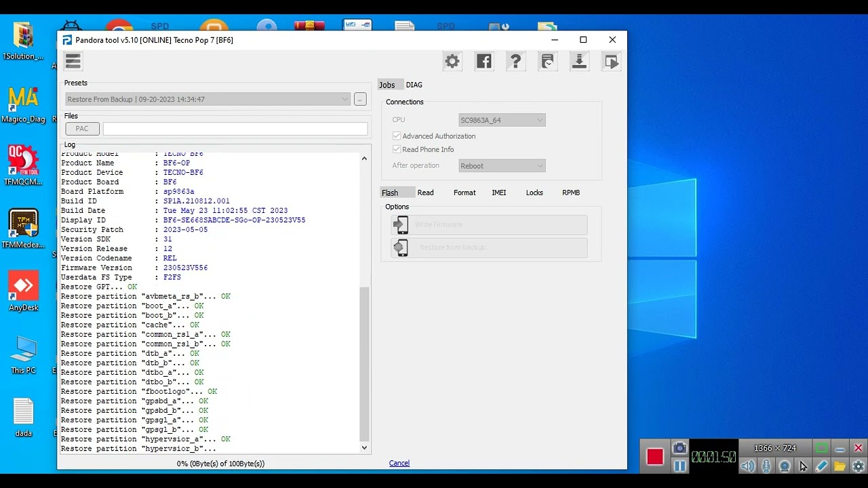The height and width of the screenshot is (488, 868).
Task: Toggle recorder speaker audio
Action: [x=747, y=466]
